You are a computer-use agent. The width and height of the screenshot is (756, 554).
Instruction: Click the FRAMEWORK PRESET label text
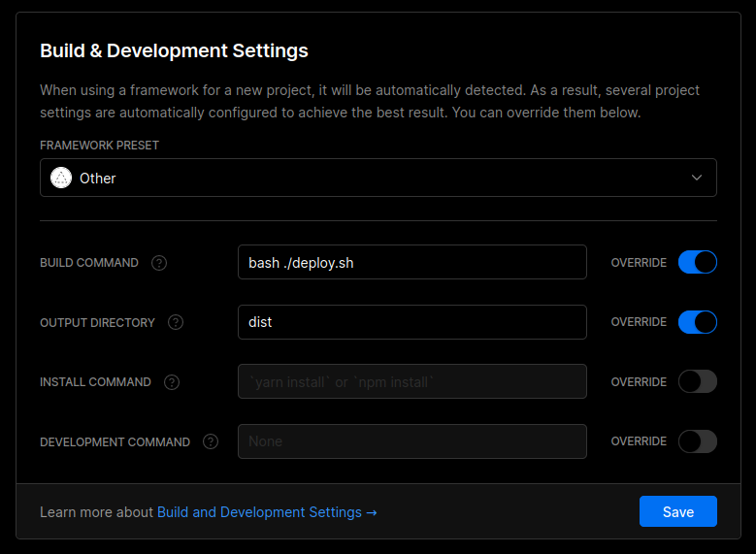coord(99,146)
